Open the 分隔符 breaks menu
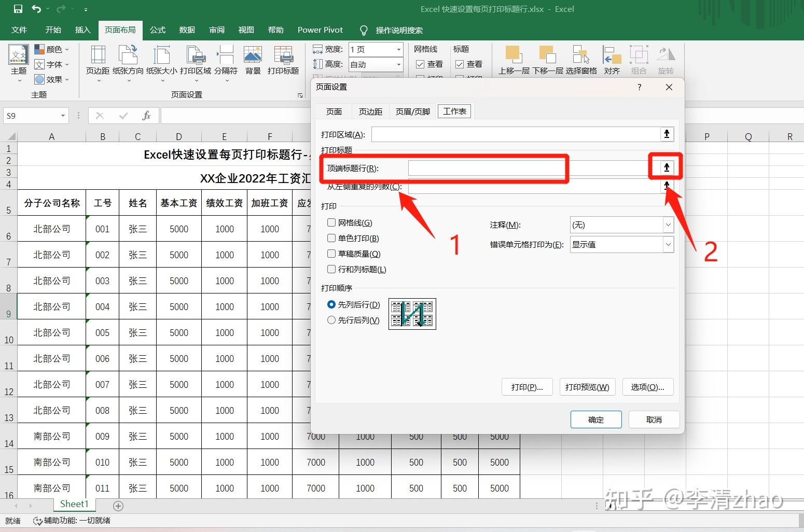The image size is (804, 532). click(226, 63)
